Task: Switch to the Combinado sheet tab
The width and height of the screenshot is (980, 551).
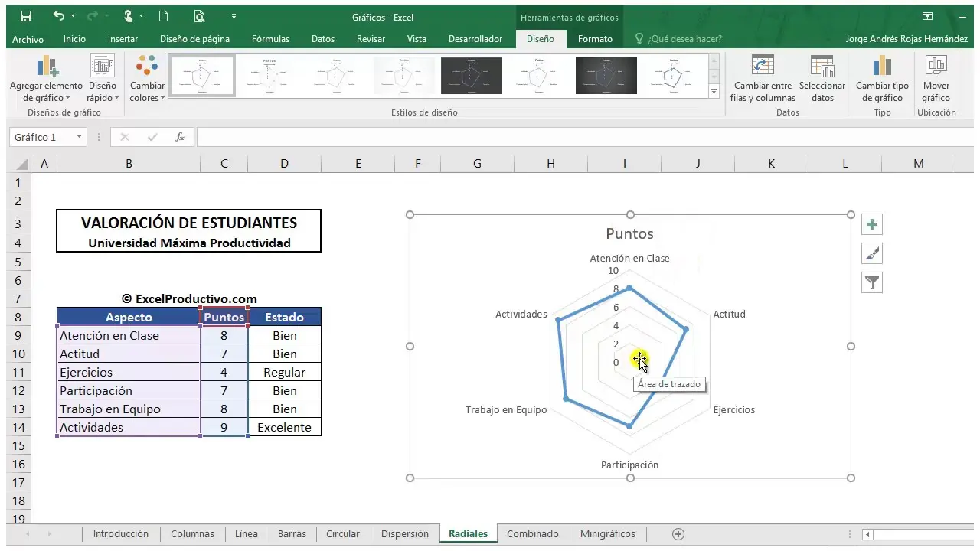Action: (532, 534)
